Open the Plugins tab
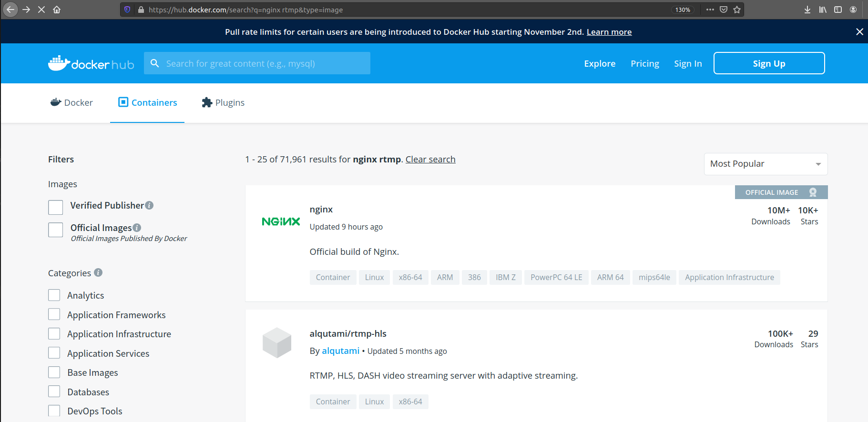Screen dimensions: 868x422 click(223, 102)
